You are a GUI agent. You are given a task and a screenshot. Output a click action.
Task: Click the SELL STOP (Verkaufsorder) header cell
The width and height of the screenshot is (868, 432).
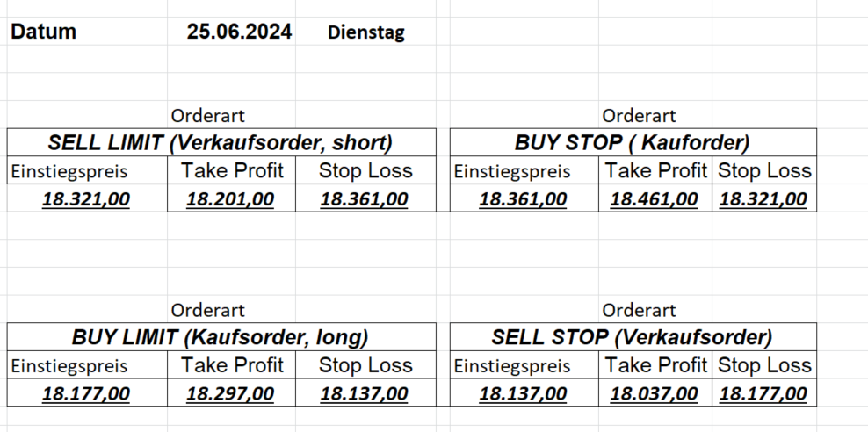[x=632, y=337]
